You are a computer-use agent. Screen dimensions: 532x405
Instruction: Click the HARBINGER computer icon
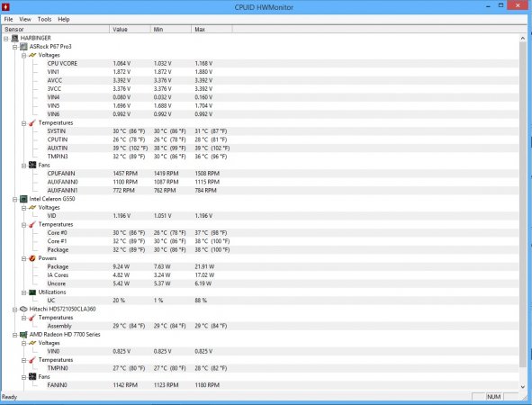[15, 38]
